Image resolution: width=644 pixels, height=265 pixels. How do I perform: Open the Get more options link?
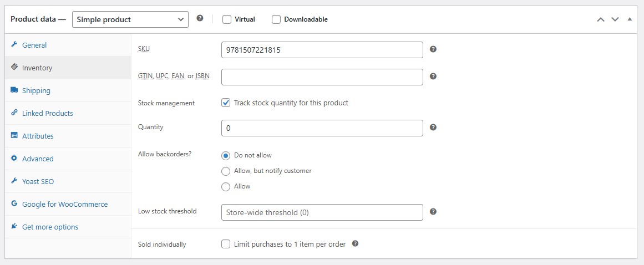click(x=50, y=227)
